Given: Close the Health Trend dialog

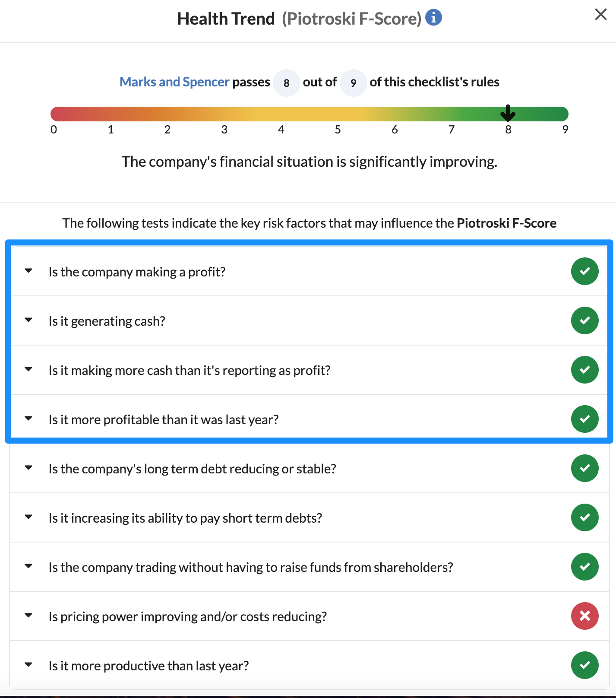Looking at the screenshot, I should tap(600, 14).
